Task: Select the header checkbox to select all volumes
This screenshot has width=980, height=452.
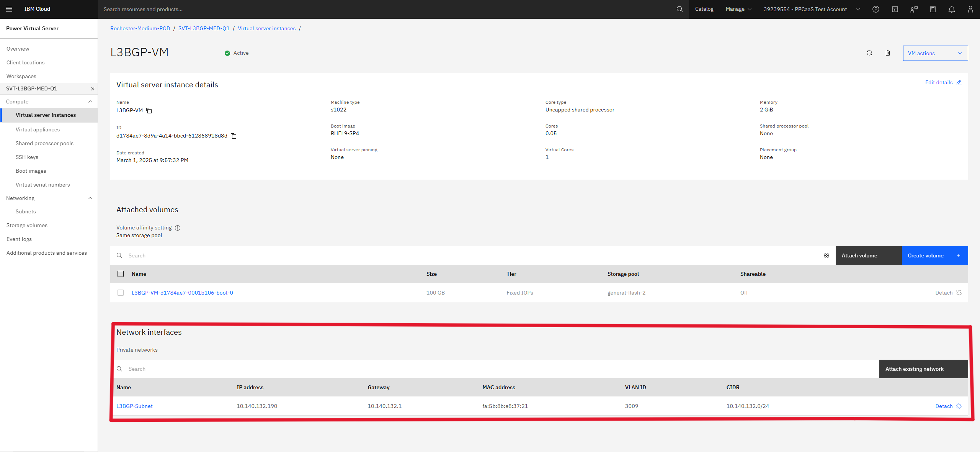Action: [x=121, y=274]
